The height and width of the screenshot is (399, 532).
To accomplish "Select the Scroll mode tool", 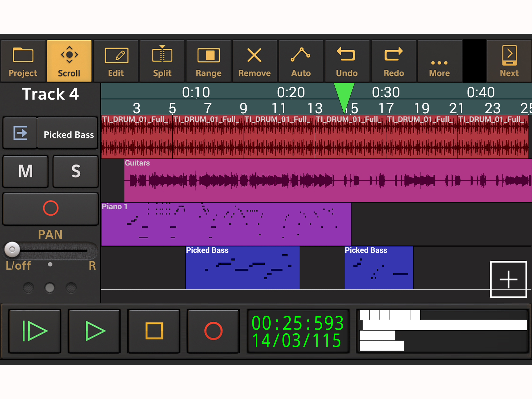I will (x=69, y=61).
